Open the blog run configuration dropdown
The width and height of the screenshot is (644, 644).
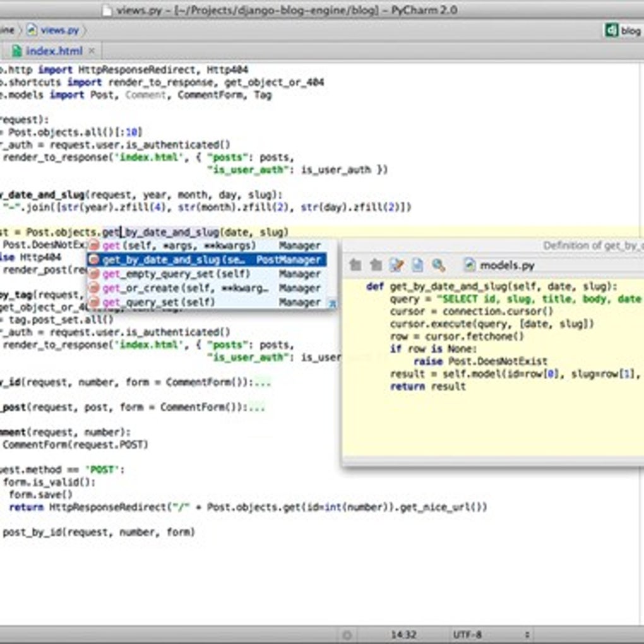coord(623,30)
